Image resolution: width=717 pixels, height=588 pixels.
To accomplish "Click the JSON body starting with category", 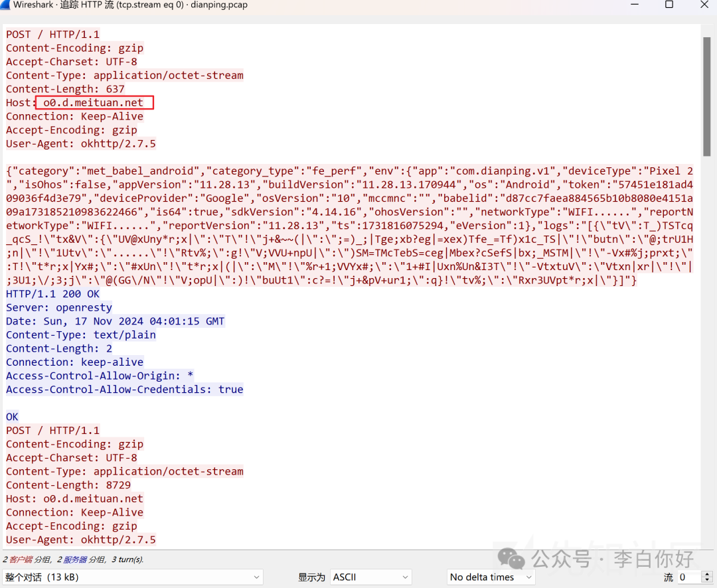I will click(349, 226).
